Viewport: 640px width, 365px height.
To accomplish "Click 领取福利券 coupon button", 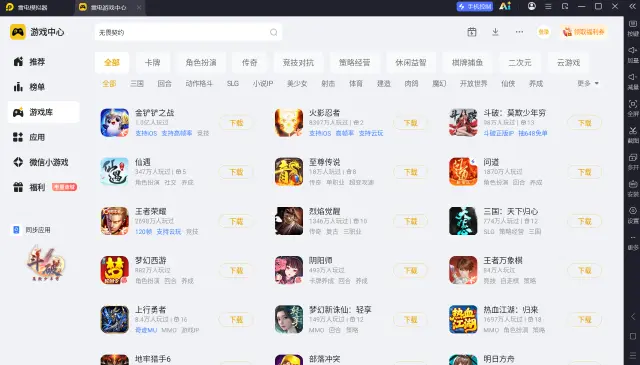I will pyautogui.click(x=584, y=32).
